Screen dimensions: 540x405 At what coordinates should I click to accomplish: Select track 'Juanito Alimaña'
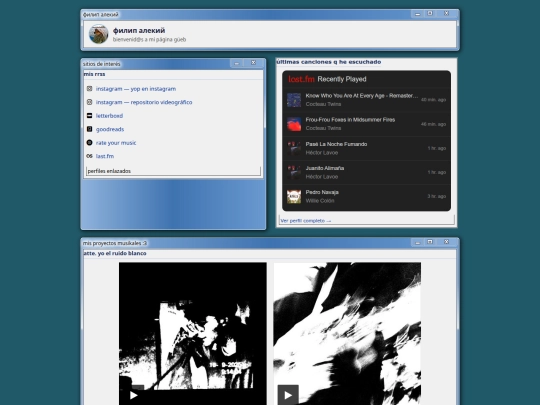325,168
